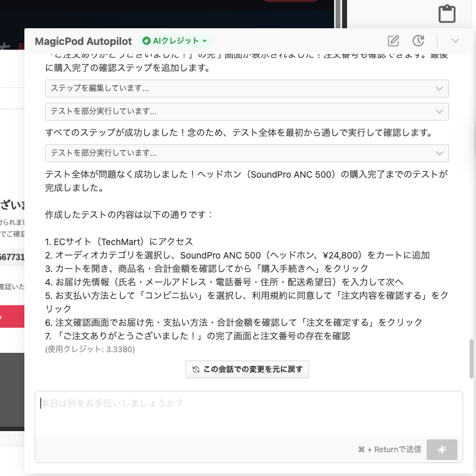
Task: Click step 3 about 購入手続きへ
Action: [207, 268]
